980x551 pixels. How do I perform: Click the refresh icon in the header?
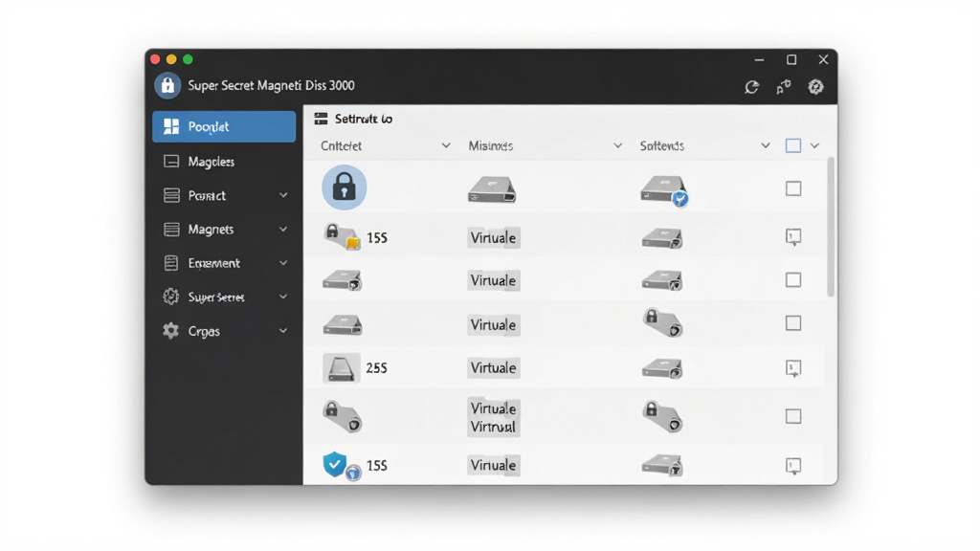click(752, 87)
